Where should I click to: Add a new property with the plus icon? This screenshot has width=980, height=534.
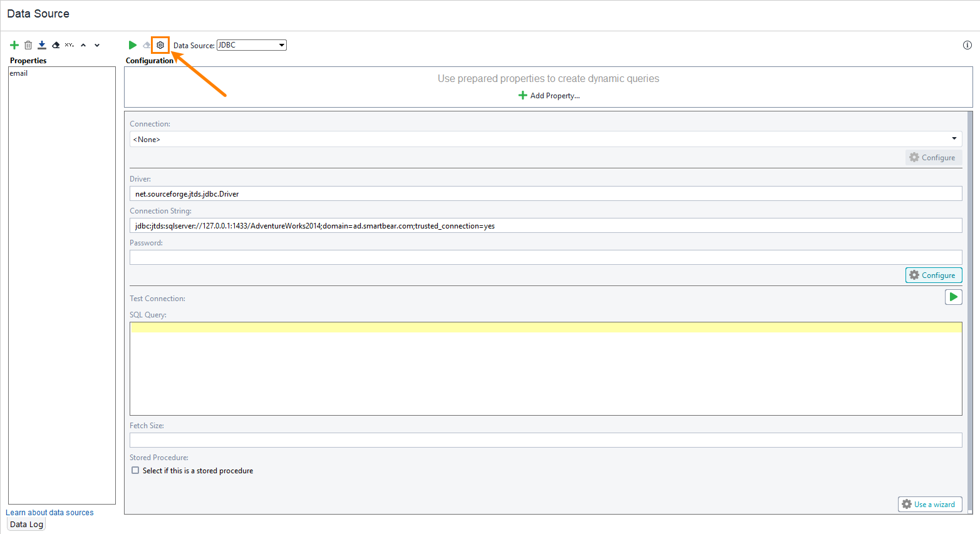(x=14, y=44)
